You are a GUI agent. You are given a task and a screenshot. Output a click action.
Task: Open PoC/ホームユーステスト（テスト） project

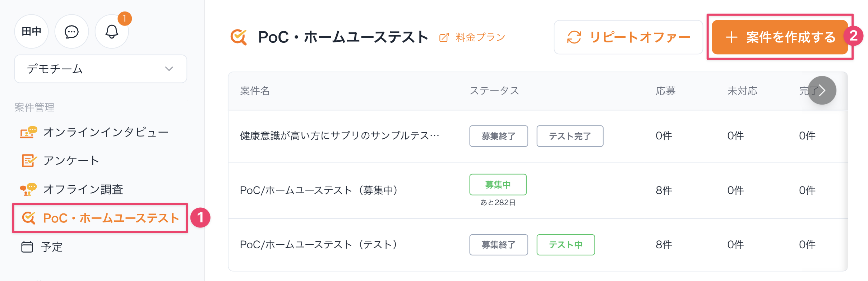[x=318, y=245]
